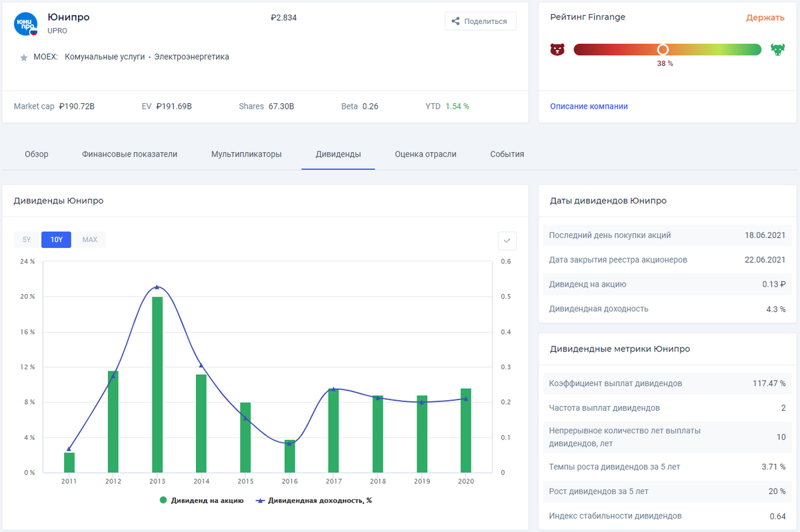Click the 2013 yield line peak marker

(157, 287)
